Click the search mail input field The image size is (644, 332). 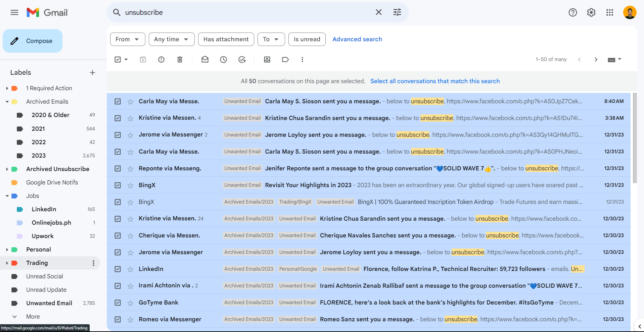point(247,12)
